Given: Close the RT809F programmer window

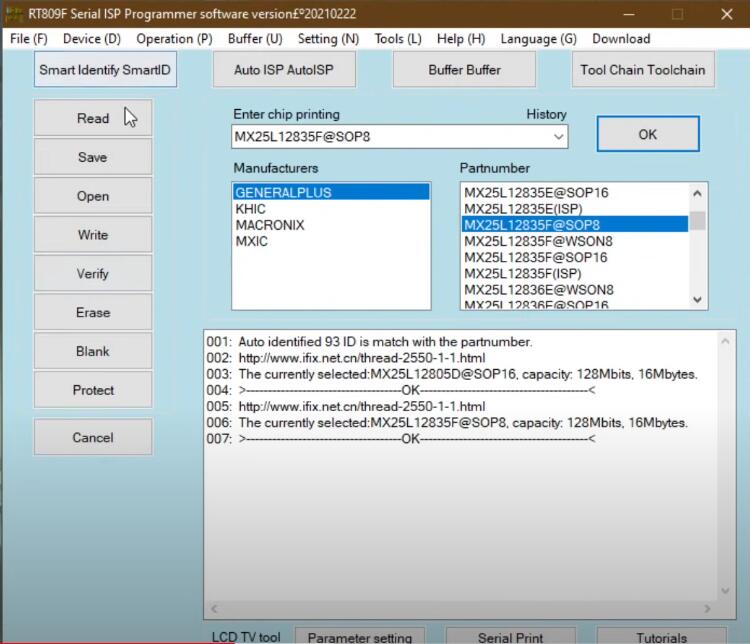Looking at the screenshot, I should [x=727, y=14].
